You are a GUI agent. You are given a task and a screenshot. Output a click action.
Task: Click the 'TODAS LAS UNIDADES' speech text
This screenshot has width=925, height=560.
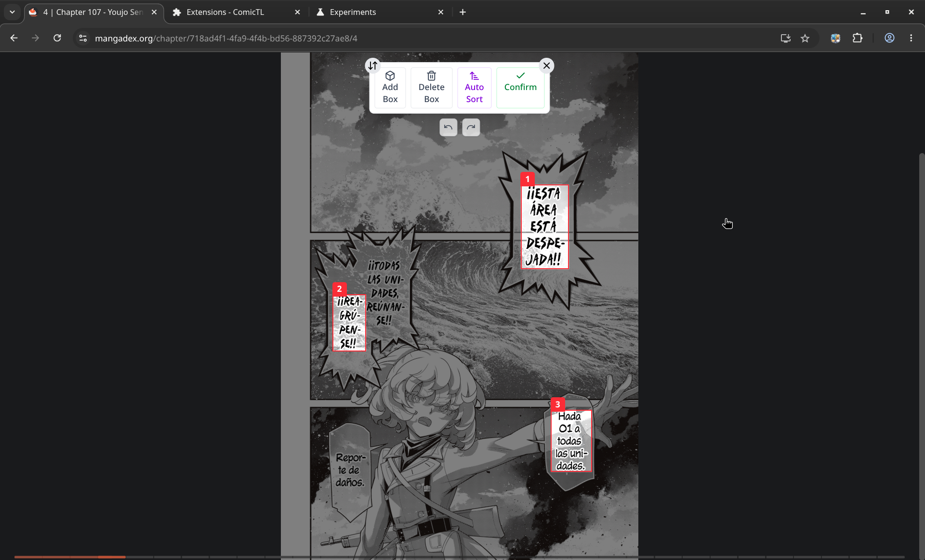tap(385, 293)
